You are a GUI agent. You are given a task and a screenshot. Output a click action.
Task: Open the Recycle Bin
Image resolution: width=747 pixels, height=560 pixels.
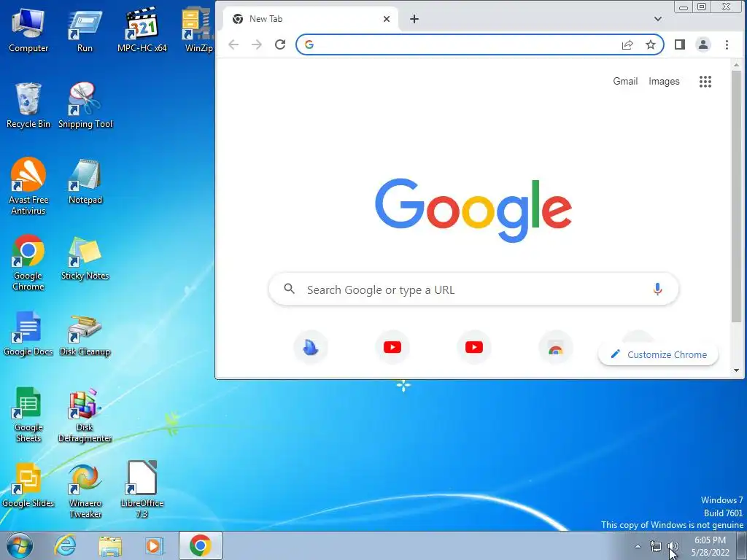pos(28,106)
